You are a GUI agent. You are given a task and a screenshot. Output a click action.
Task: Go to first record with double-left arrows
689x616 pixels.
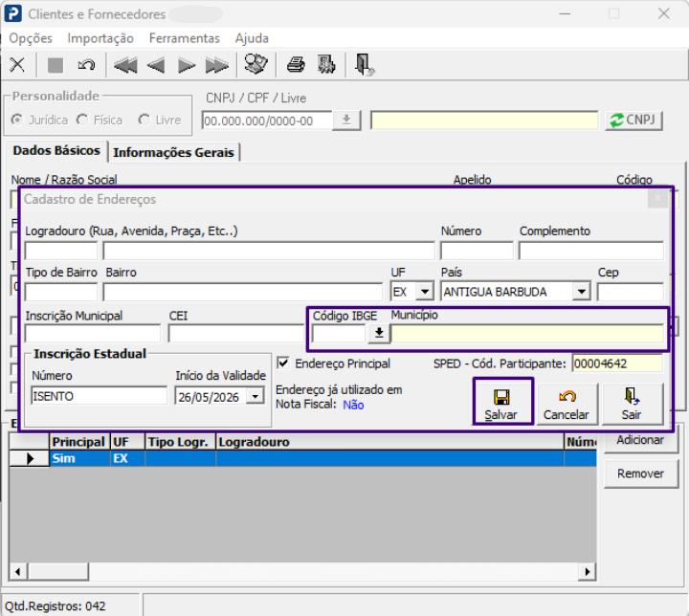[x=124, y=65]
